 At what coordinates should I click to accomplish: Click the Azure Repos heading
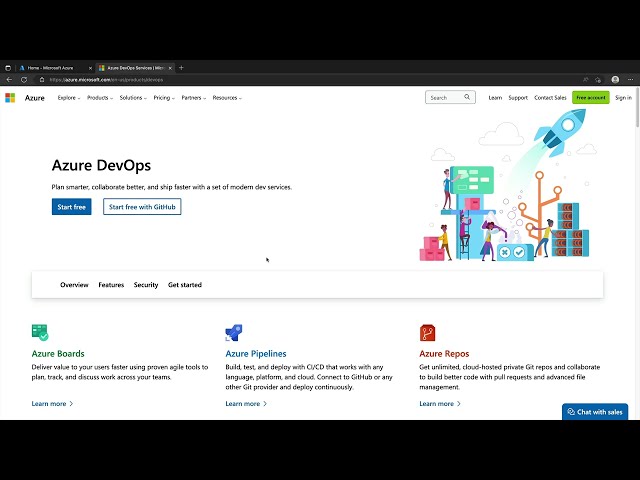444,353
